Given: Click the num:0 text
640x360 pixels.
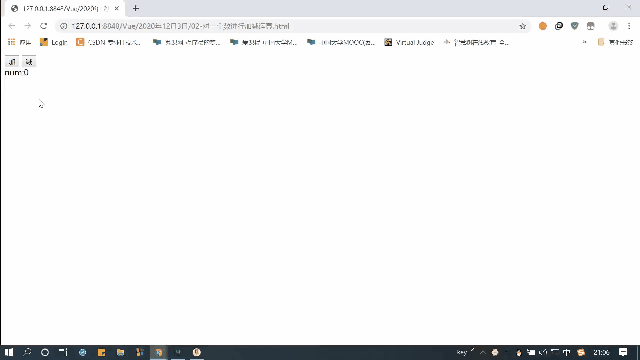Looking at the screenshot, I should tap(16, 73).
